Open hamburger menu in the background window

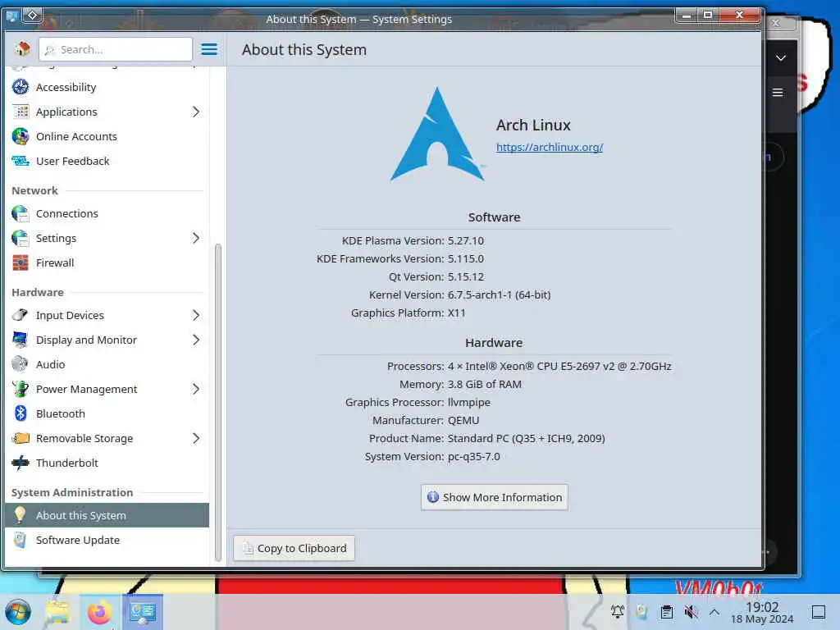coord(778,93)
